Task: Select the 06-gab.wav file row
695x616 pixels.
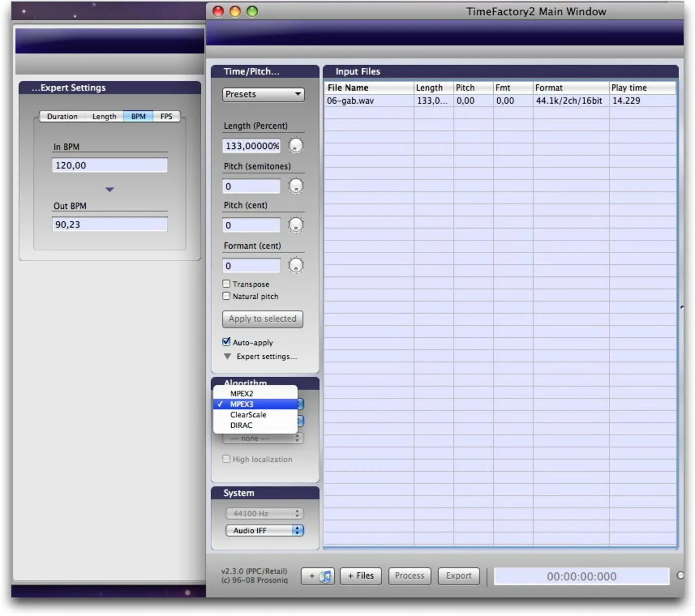Action: click(500, 101)
